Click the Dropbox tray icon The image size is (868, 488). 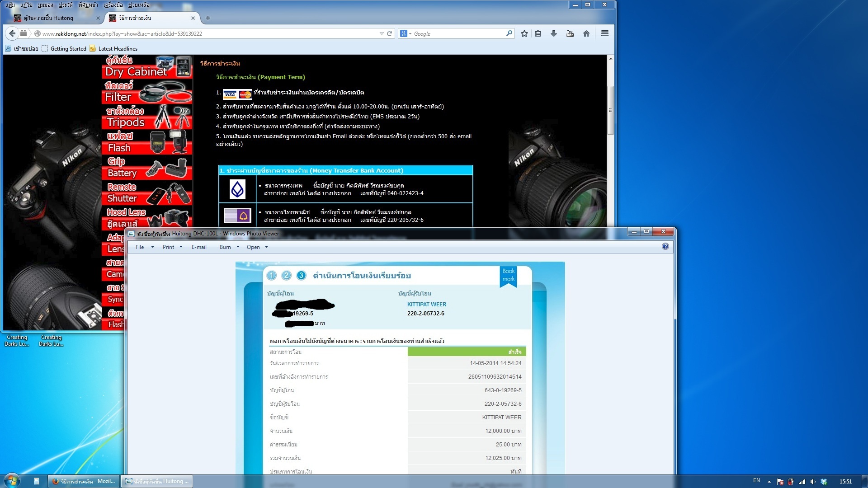tap(824, 482)
